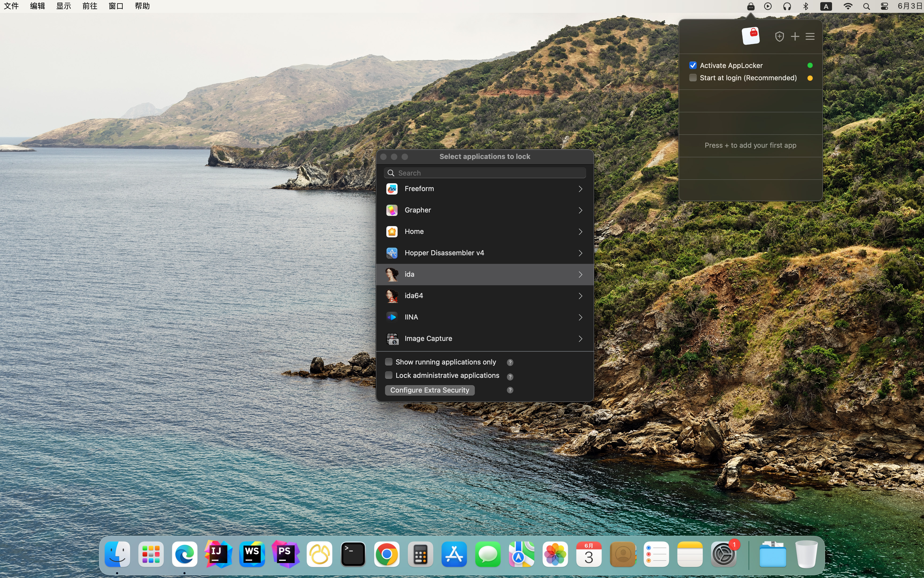The height and width of the screenshot is (578, 924).
Task: Open App Store from the Dock
Action: click(x=454, y=554)
